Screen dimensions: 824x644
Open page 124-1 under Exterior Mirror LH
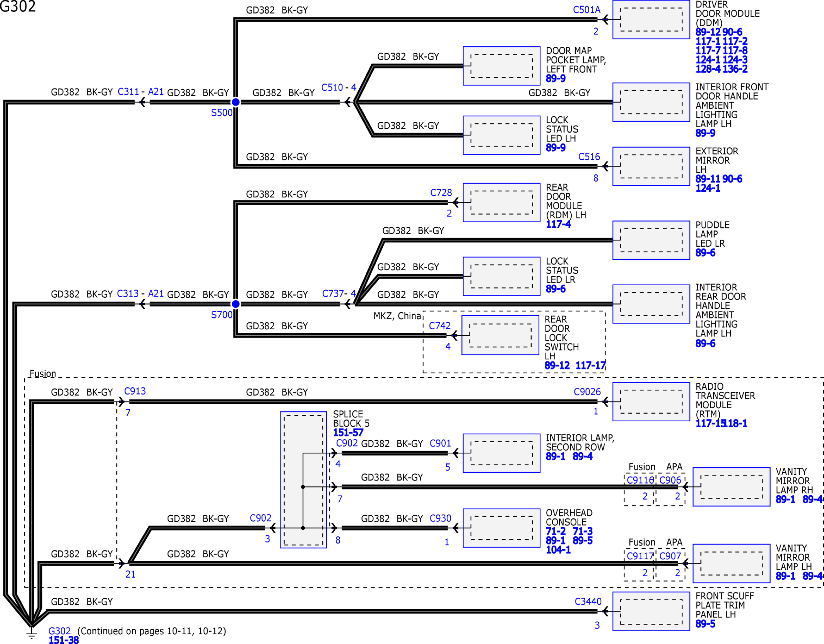(x=708, y=188)
